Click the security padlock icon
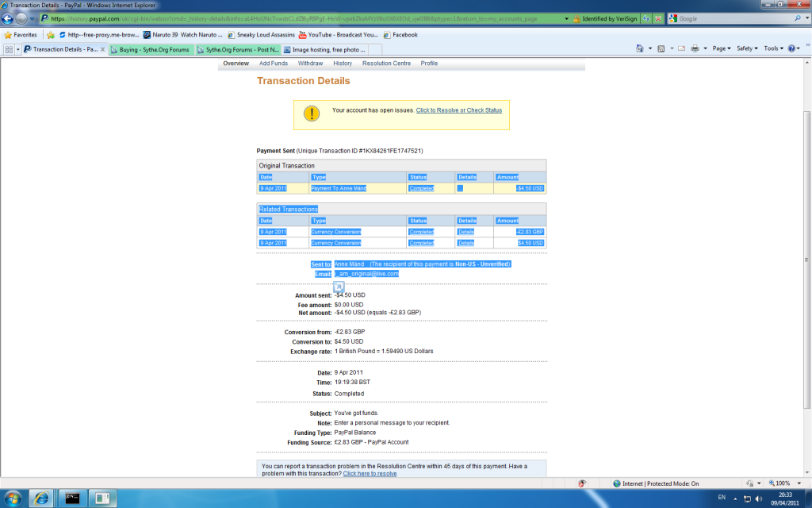Viewport: 812px width, 508px height. click(x=576, y=19)
